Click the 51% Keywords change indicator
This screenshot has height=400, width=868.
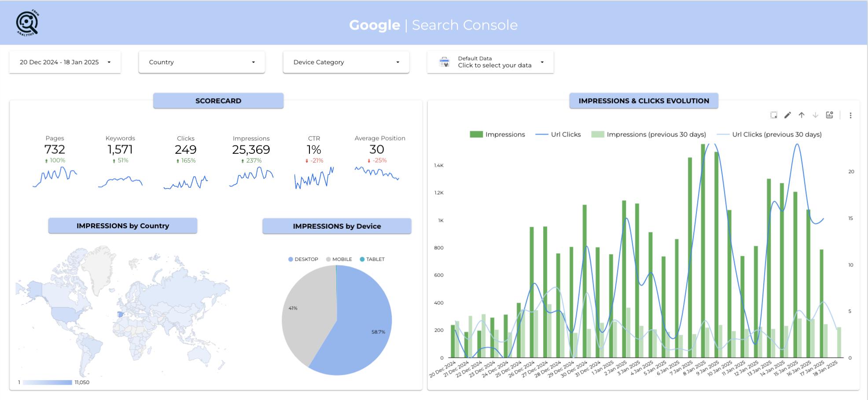pos(120,161)
